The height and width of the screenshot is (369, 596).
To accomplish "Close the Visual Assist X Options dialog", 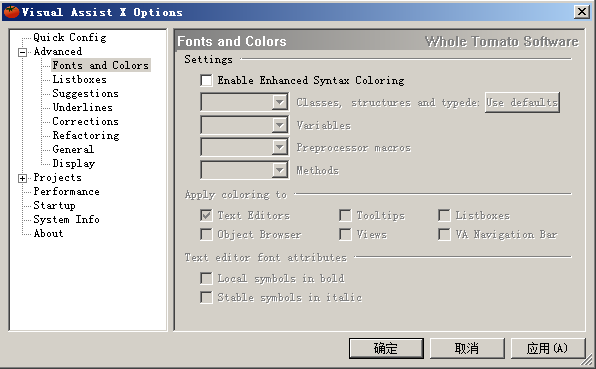I will click(x=582, y=12).
